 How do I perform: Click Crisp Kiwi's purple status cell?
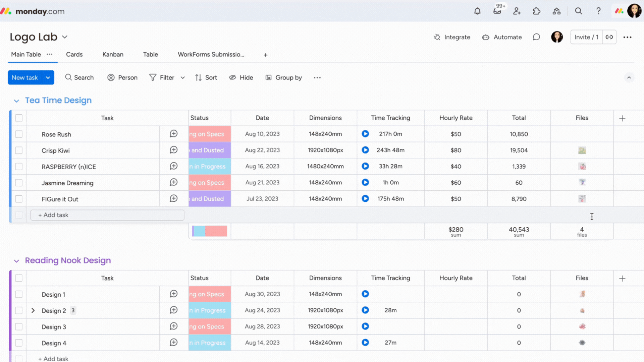pos(210,150)
